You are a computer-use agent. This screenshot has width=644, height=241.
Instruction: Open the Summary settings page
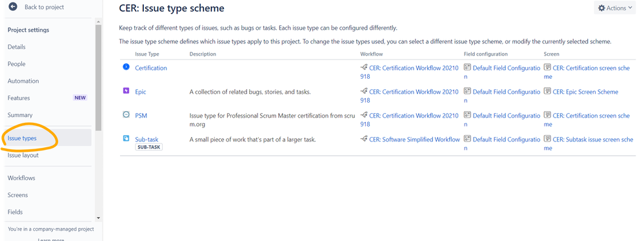20,115
